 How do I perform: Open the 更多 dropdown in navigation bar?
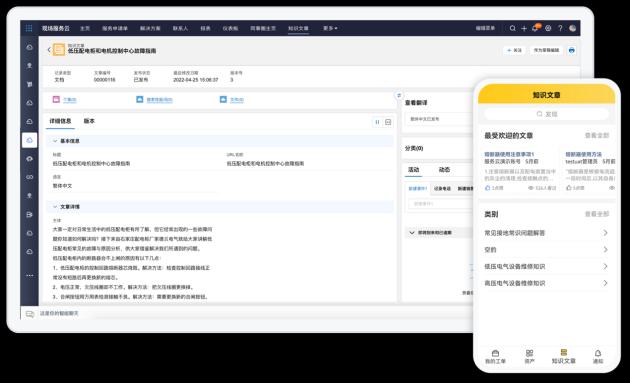coord(330,28)
